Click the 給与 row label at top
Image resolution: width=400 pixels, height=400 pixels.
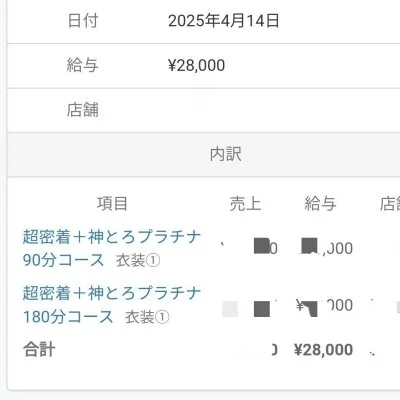pos(83,65)
